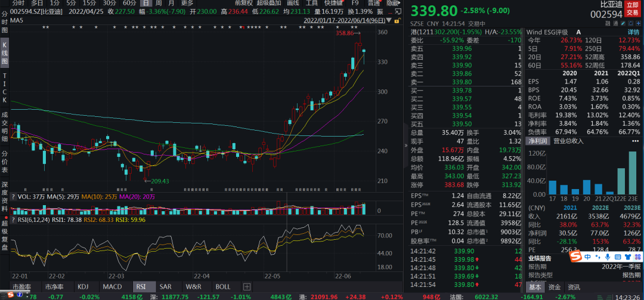Click the question mark next to VOL indicator

(13, 197)
